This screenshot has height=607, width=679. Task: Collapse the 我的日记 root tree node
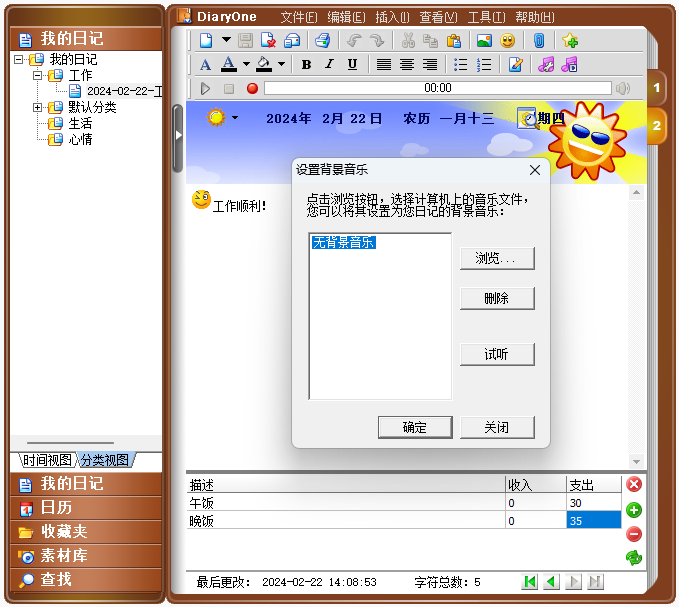[18, 59]
